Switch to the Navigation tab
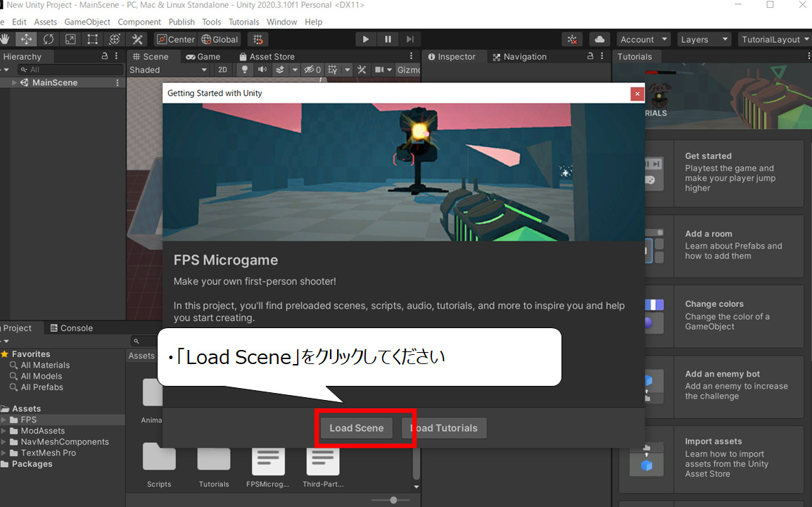This screenshot has height=507, width=812. (519, 56)
